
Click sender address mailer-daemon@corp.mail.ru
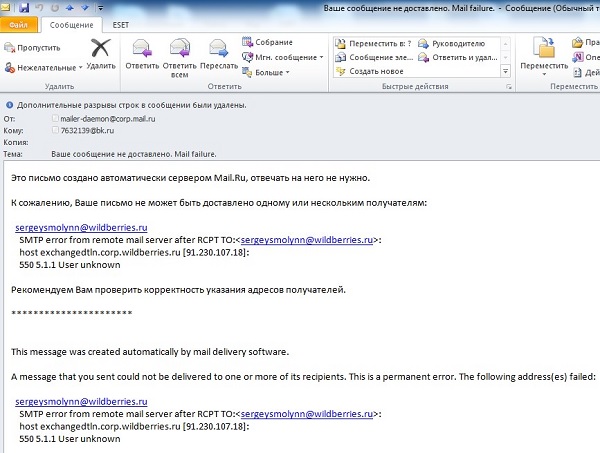point(108,119)
